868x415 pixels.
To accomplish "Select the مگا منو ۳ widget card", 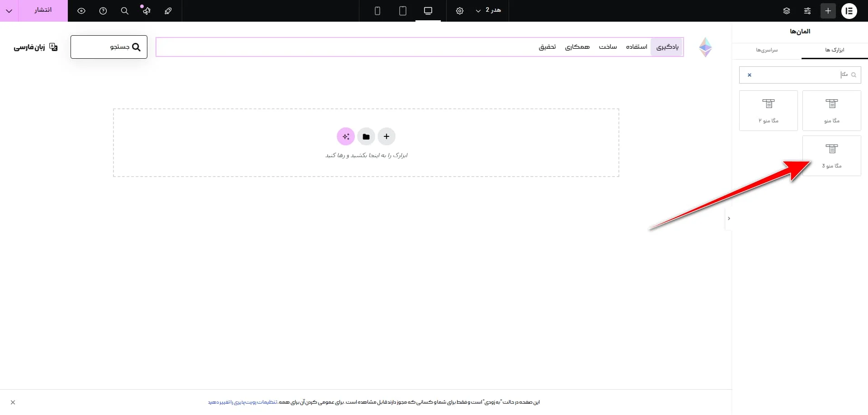I will click(832, 156).
